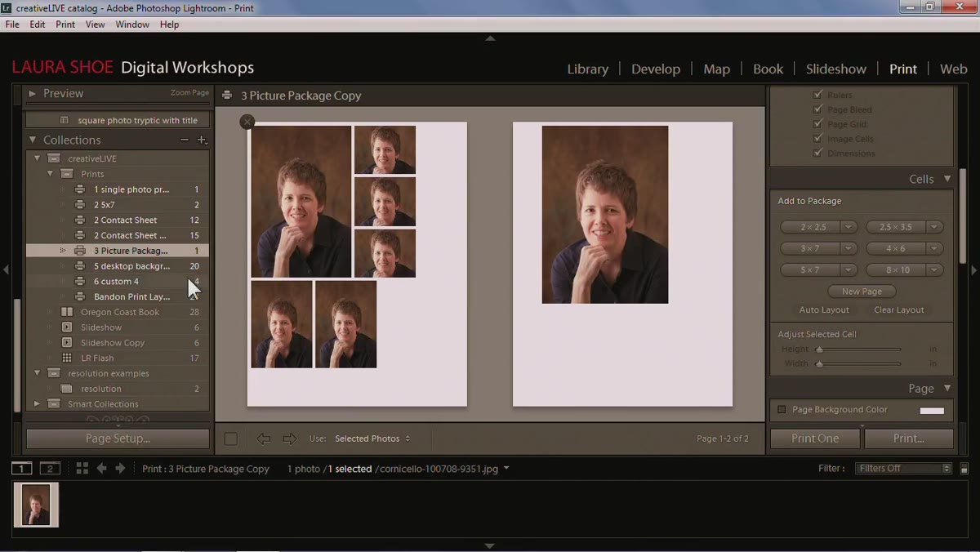Viewport: 980px width, 552px height.
Task: Open the 8 × 10 cell size dropdown arrow
Action: point(934,269)
